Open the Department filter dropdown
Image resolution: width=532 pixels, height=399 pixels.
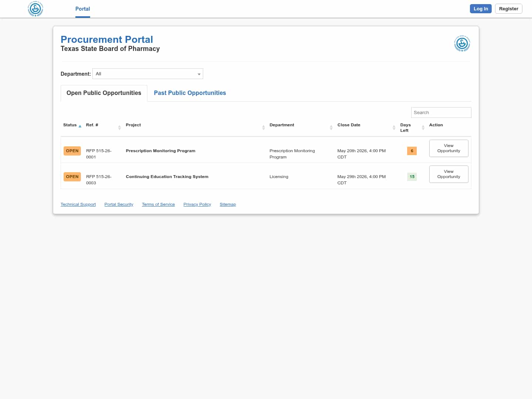click(x=148, y=74)
